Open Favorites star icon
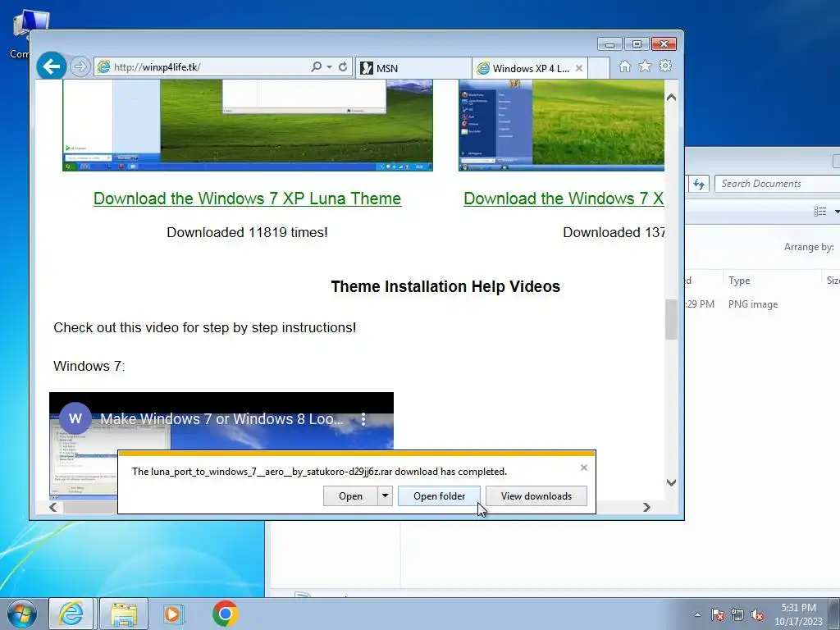 click(645, 66)
